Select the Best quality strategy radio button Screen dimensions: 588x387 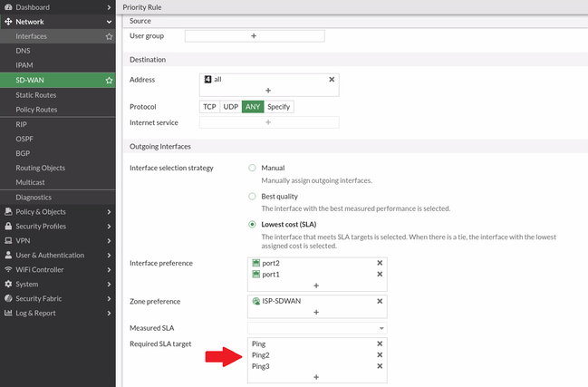(x=252, y=196)
